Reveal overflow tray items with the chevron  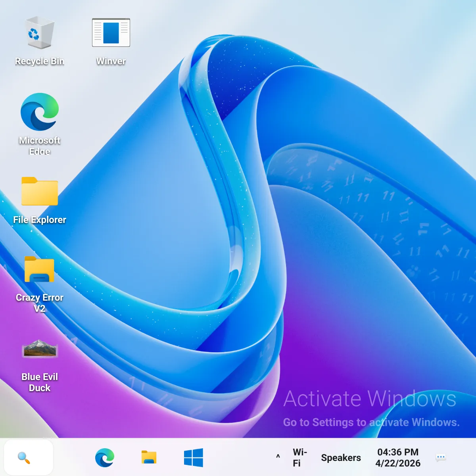[277, 457]
